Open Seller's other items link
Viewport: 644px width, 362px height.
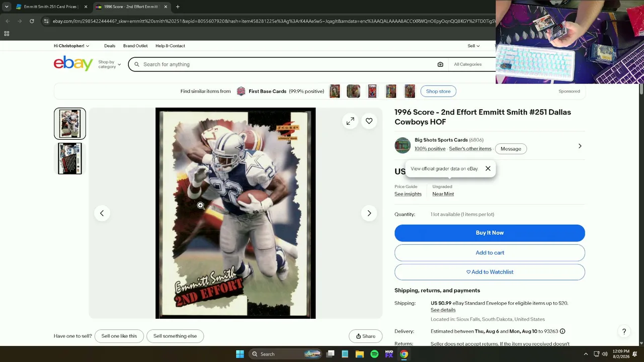tap(470, 149)
